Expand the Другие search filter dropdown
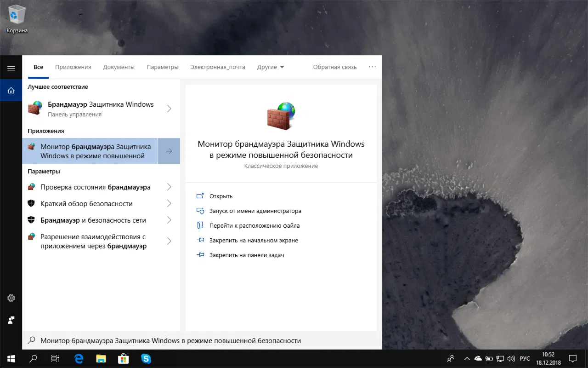The width and height of the screenshot is (588, 368). (x=271, y=67)
